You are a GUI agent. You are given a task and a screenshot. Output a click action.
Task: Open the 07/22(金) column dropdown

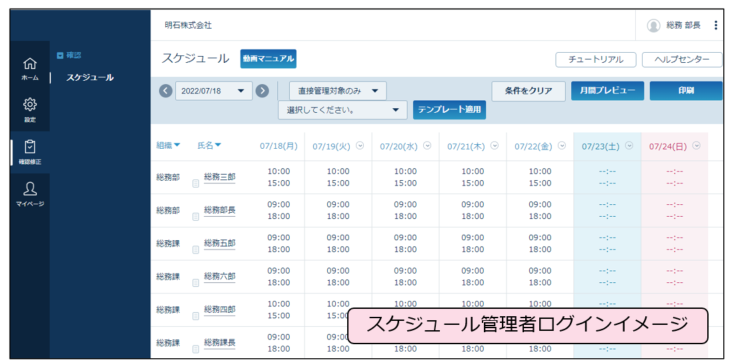point(562,146)
